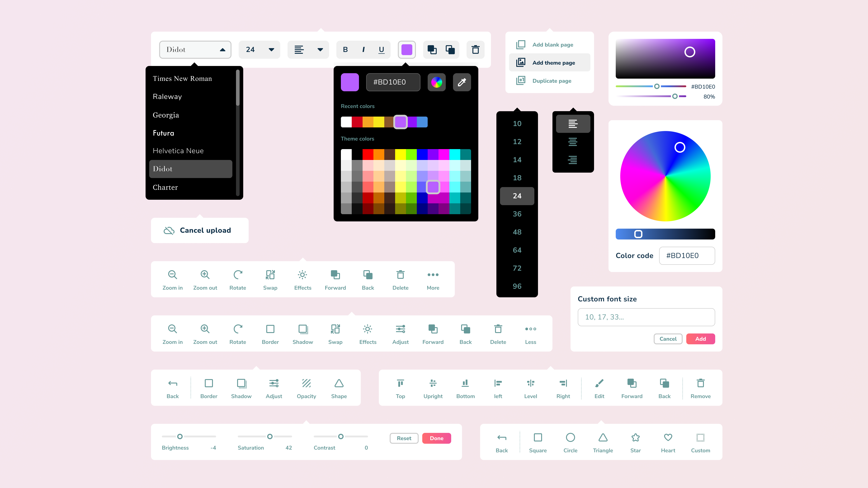Click the Done button
868x488 pixels.
pos(437,438)
